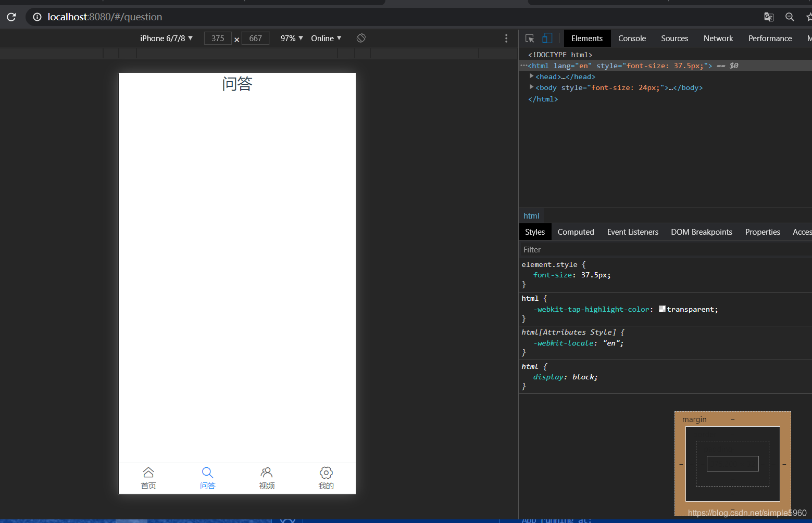
Task: Tap the 我的 settings icon in bottom nav
Action: (x=326, y=473)
